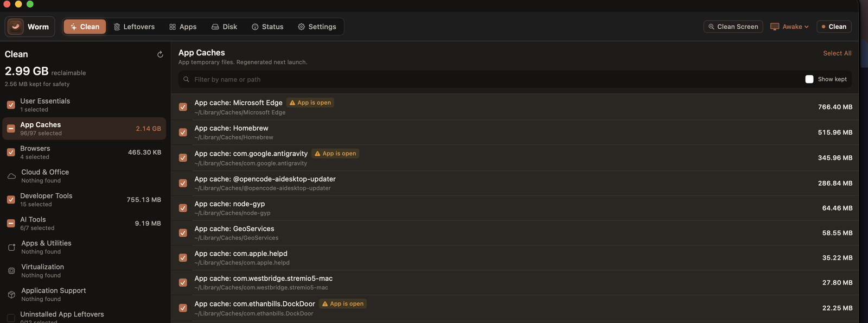Click the com.google.antigravity 'App is open' warning
868x323 pixels.
point(335,154)
